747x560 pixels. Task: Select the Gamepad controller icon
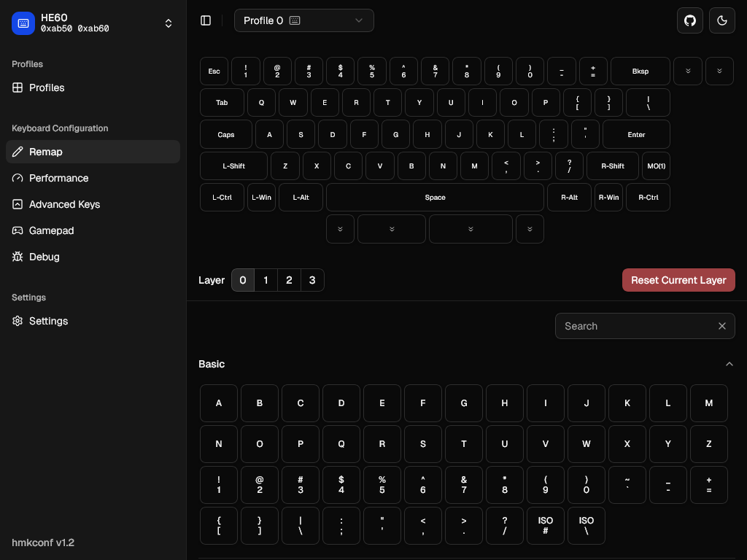coord(18,230)
